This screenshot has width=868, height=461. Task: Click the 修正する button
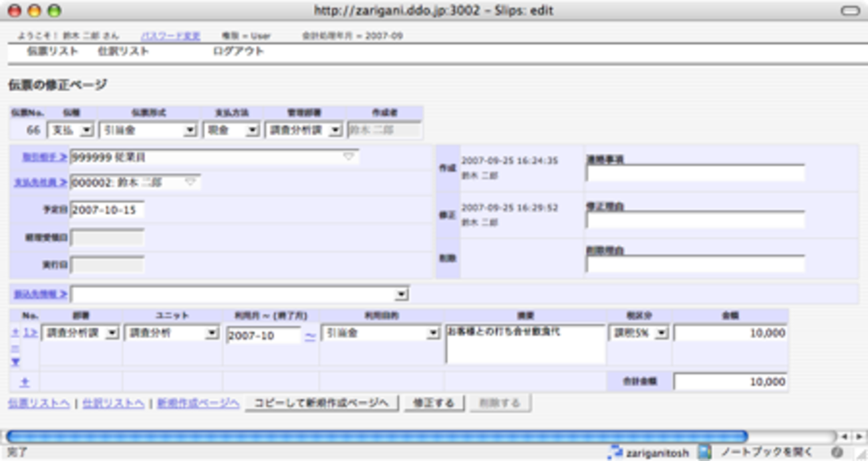434,404
